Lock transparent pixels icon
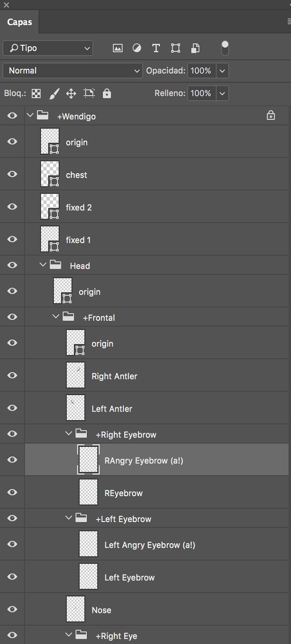Image resolution: width=291 pixels, height=644 pixels. (x=37, y=93)
